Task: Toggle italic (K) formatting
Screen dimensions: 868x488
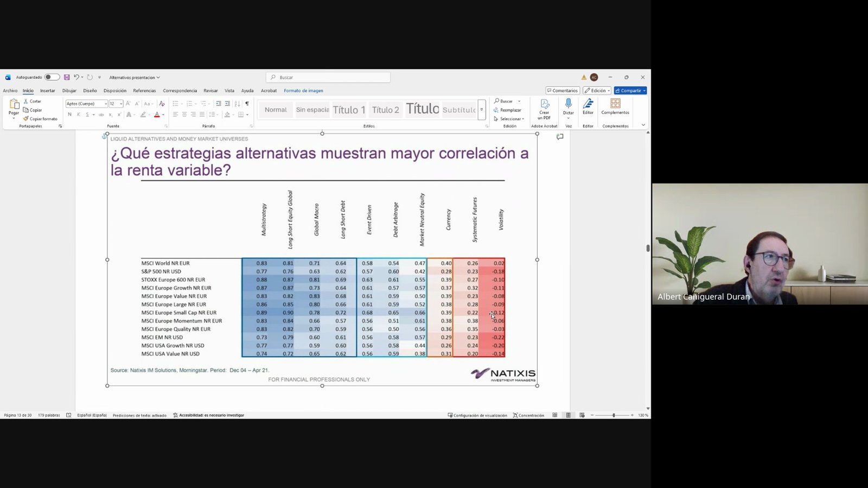Action: [x=78, y=115]
